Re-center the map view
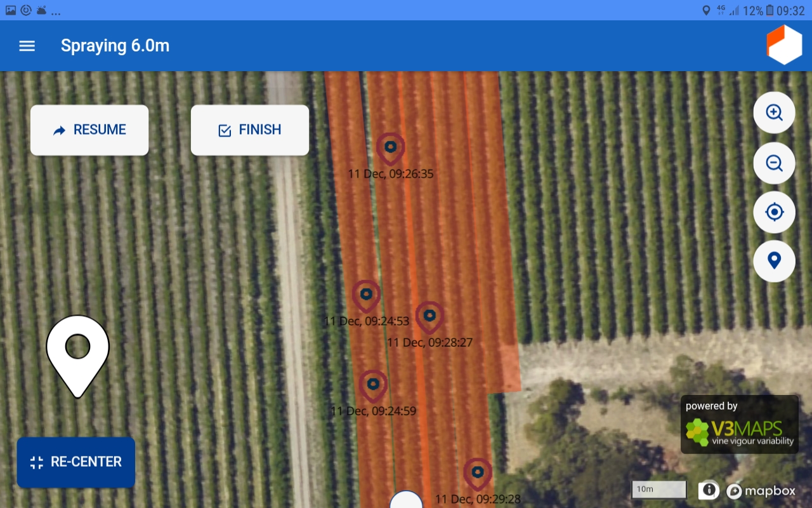 click(x=76, y=462)
